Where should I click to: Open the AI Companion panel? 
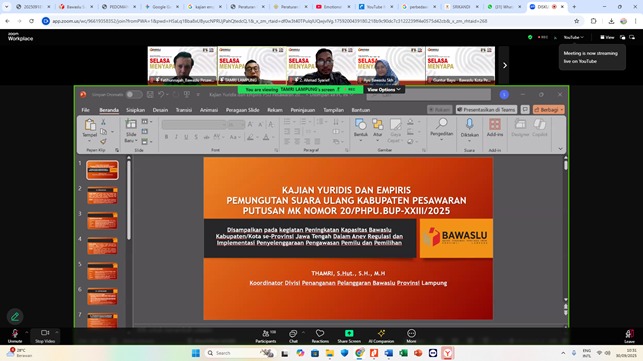381,336
